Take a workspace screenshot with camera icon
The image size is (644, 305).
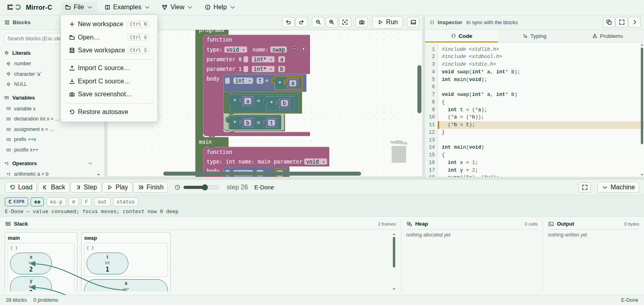click(x=362, y=22)
